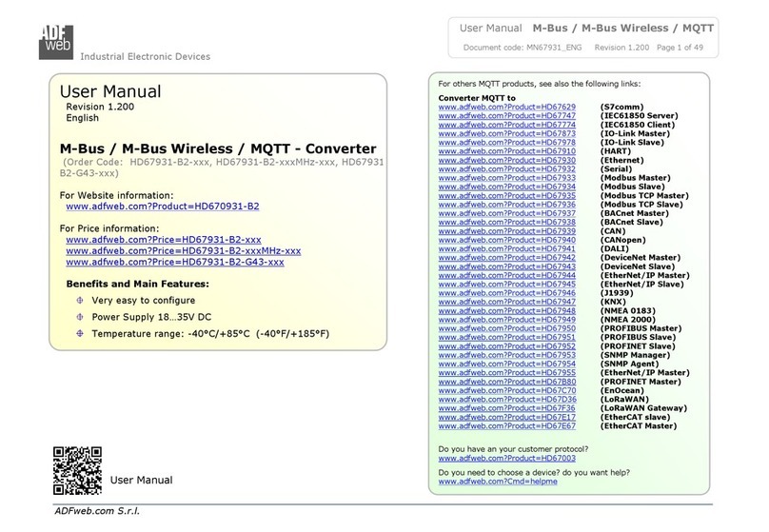Open the HD67E67 EtherCAT Master link
769x532 pixels.
click(x=507, y=426)
